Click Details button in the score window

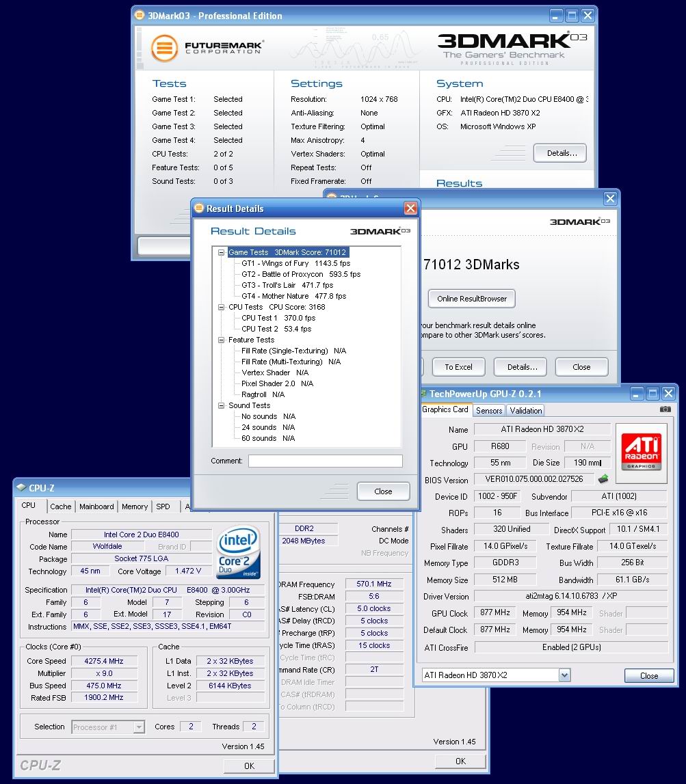tap(522, 367)
